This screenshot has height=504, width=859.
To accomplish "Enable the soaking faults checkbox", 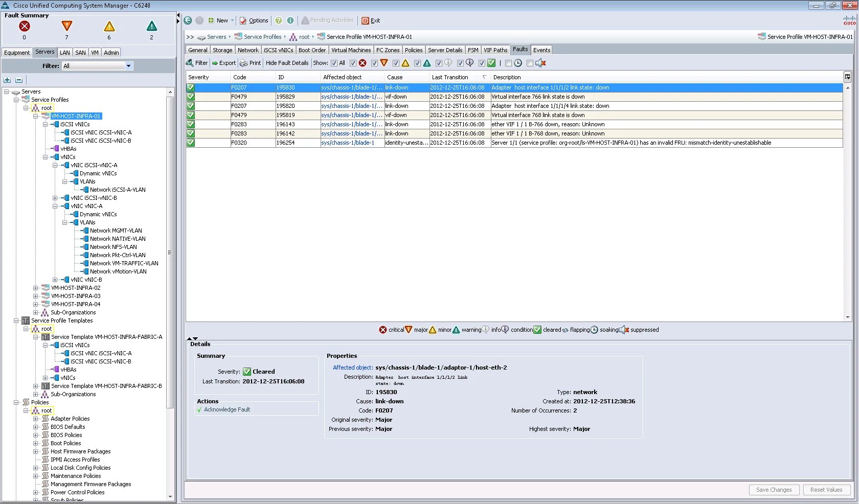I will click(508, 63).
